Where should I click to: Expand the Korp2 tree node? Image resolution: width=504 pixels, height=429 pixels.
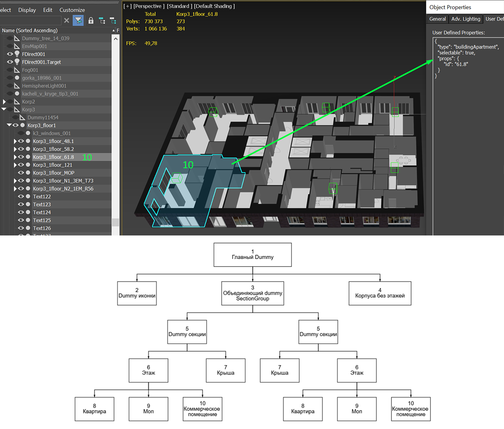coord(4,102)
